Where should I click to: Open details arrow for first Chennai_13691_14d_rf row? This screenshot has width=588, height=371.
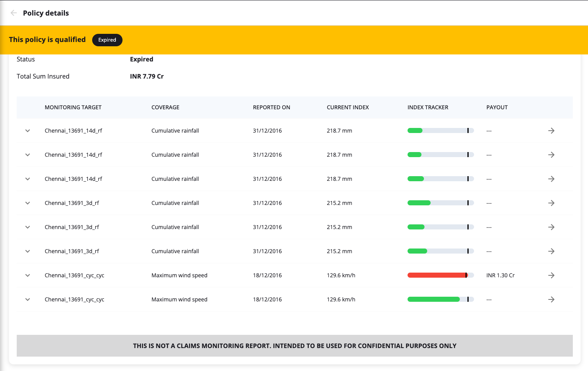(551, 131)
